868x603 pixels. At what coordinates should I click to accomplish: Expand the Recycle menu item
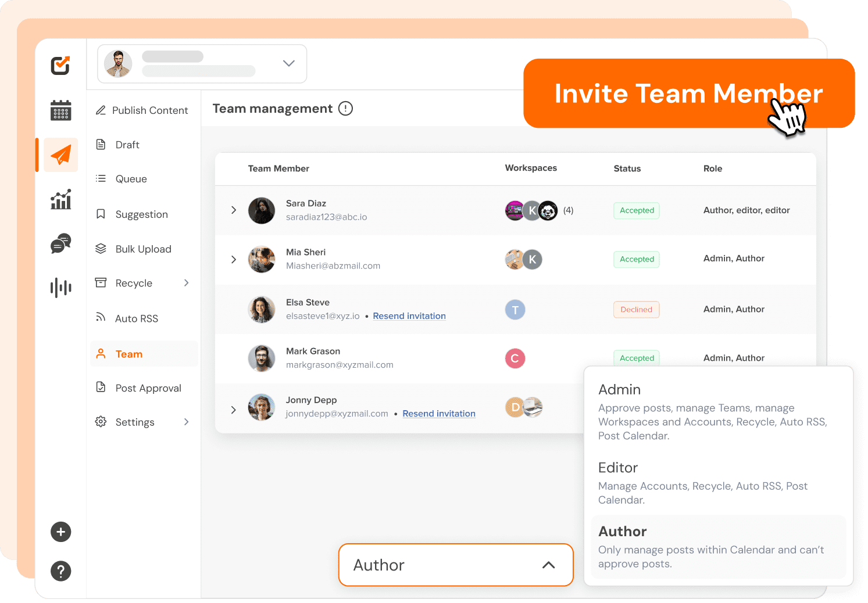133,283
